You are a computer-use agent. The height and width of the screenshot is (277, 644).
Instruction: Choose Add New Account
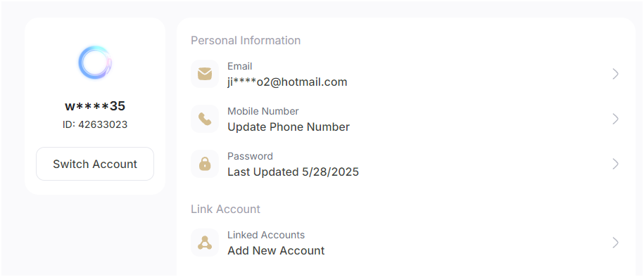pos(276,251)
